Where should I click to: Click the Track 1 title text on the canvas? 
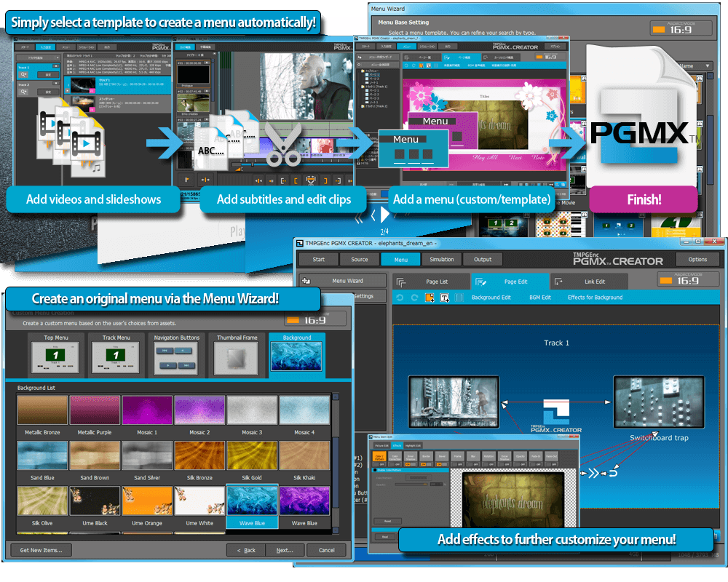pyautogui.click(x=556, y=343)
